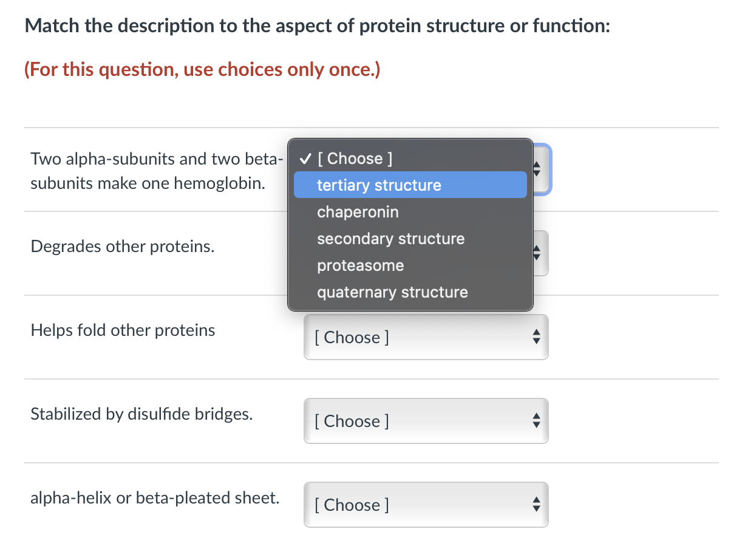Open the dropdown for "Helps fold other proteins"
742x560 pixels.
[x=425, y=336]
